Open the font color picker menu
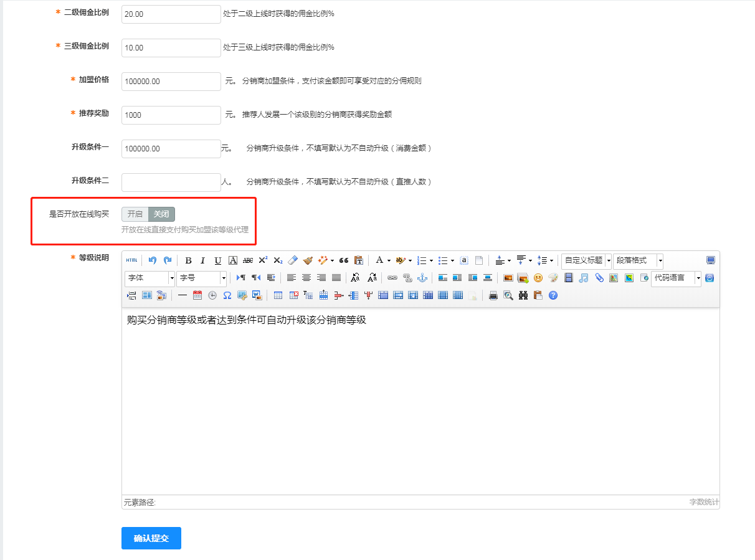Screen dimensions: 755x560 click(x=387, y=260)
